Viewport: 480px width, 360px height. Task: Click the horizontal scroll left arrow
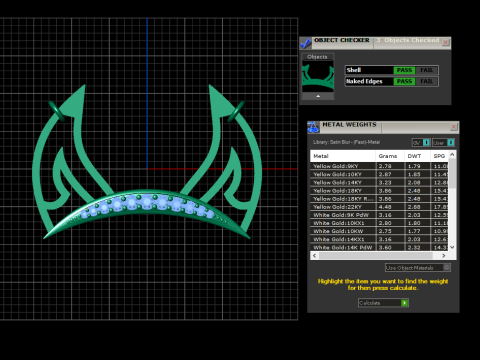[314, 256]
